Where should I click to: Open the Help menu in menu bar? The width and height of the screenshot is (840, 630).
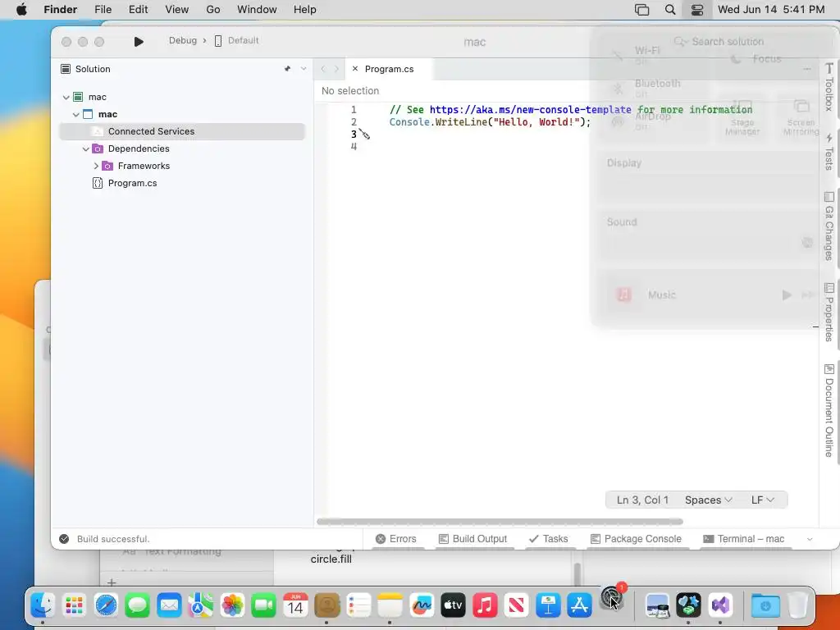(x=305, y=10)
